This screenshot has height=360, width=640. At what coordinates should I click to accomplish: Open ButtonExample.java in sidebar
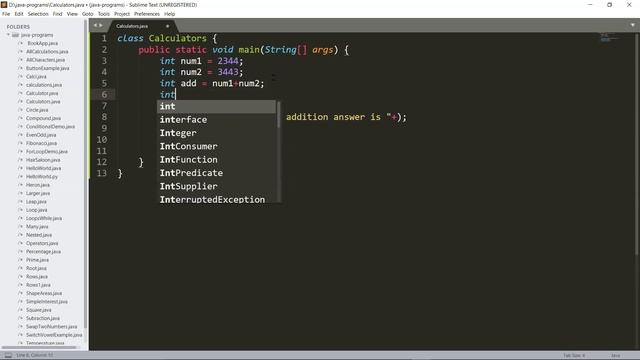tap(47, 68)
